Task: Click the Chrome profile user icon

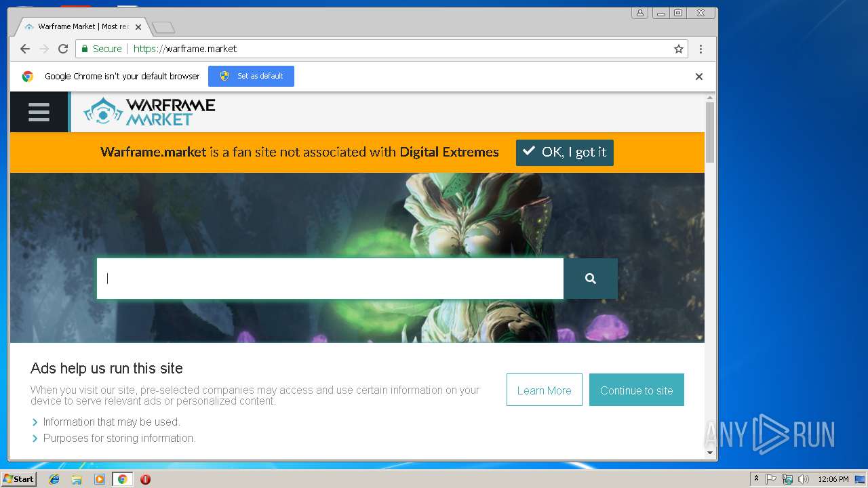Action: click(x=639, y=13)
